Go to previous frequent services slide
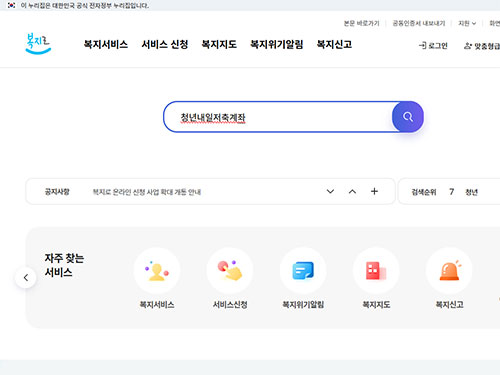The width and height of the screenshot is (500, 375). [x=26, y=278]
